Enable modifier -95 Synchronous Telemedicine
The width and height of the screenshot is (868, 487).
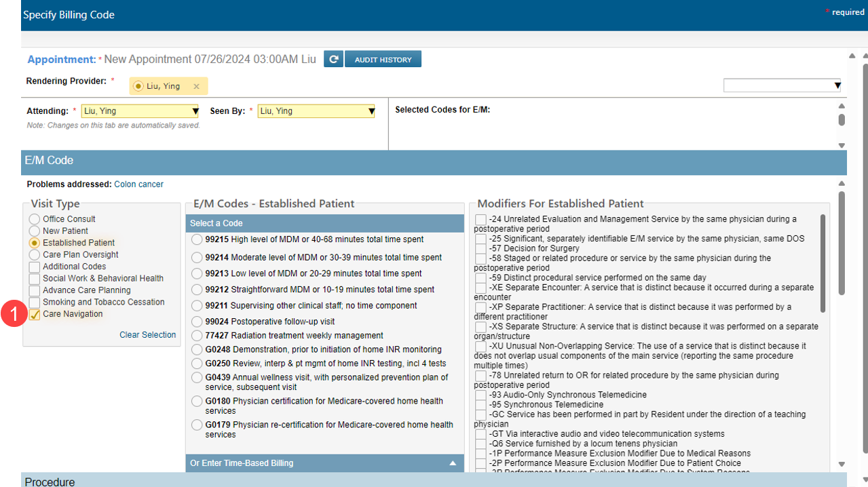pos(480,405)
